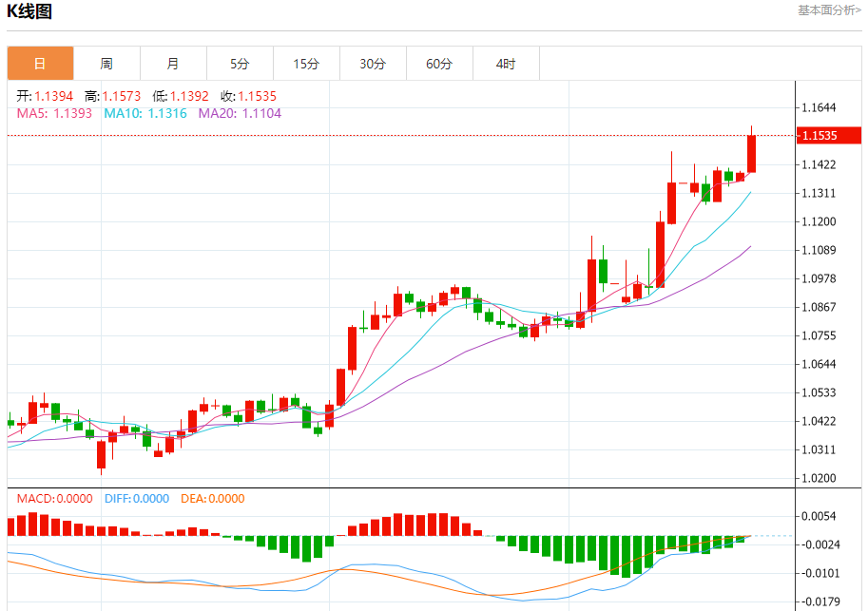The height and width of the screenshot is (611, 868).
Task: Switch to the 周 weekly tab
Action: click(106, 64)
